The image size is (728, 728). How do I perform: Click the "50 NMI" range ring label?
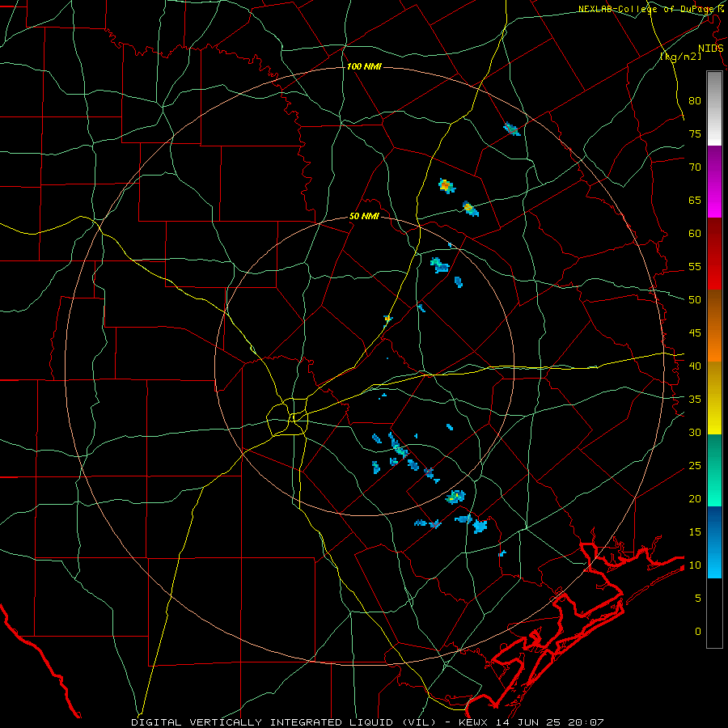point(364,216)
